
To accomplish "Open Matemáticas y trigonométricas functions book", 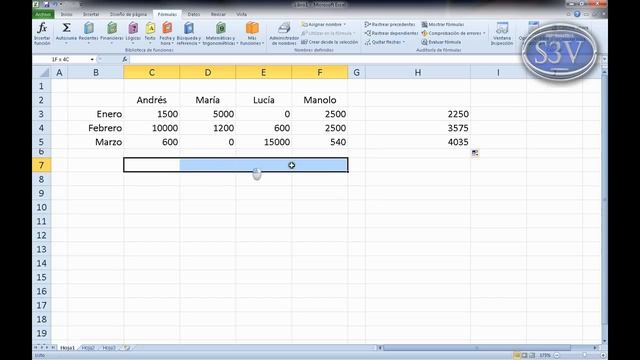I will 221,33.
